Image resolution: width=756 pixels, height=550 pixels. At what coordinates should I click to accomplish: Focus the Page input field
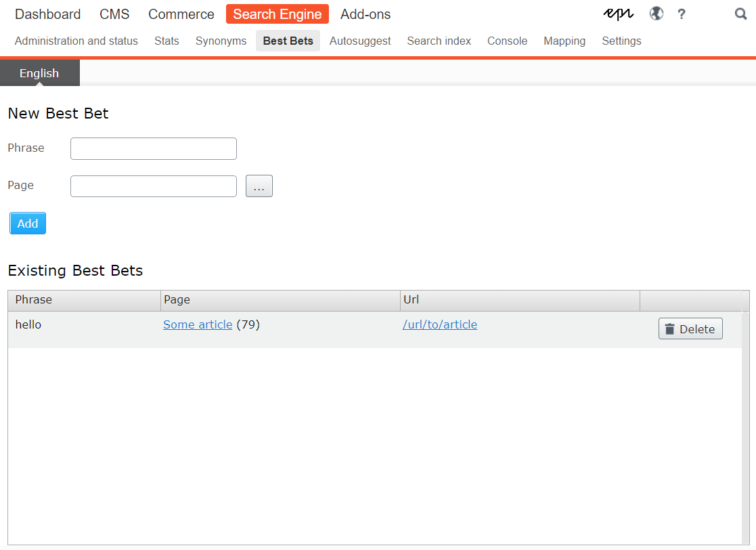point(154,186)
